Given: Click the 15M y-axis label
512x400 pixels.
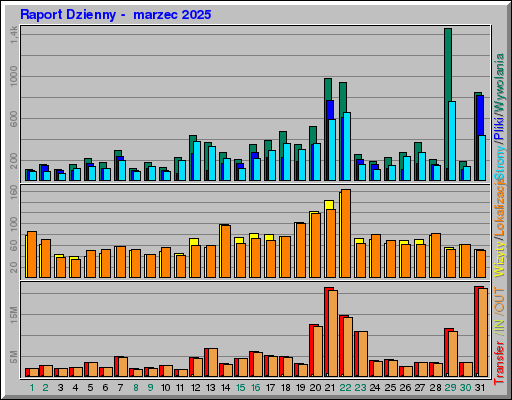Looking at the screenshot, I should [14, 315].
